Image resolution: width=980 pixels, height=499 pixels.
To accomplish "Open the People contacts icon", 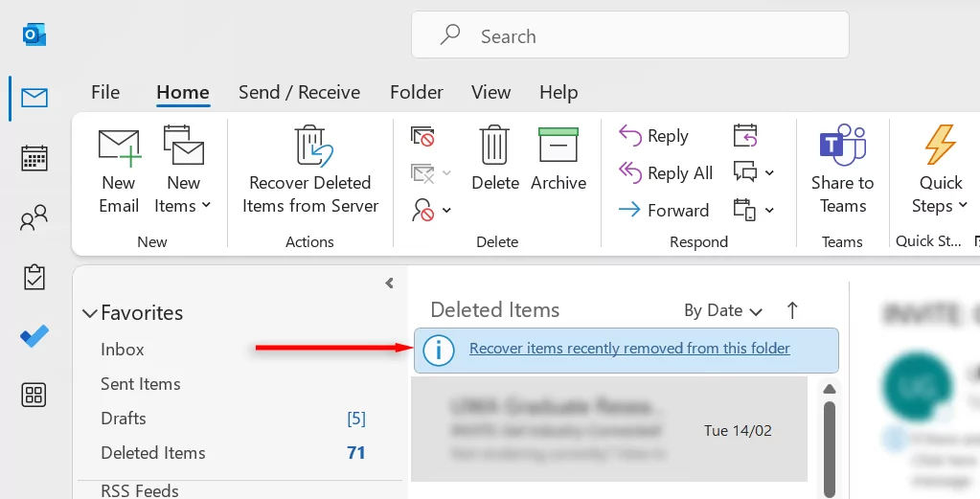I will click(34, 221).
